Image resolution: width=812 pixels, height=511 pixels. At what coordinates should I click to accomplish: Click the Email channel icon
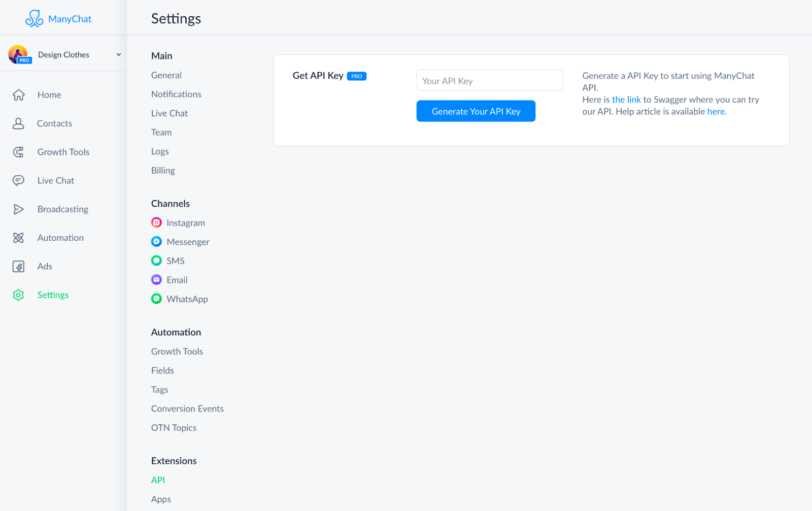coord(156,280)
